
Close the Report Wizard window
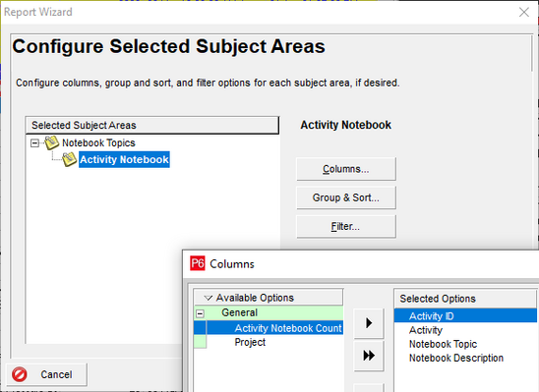(524, 13)
